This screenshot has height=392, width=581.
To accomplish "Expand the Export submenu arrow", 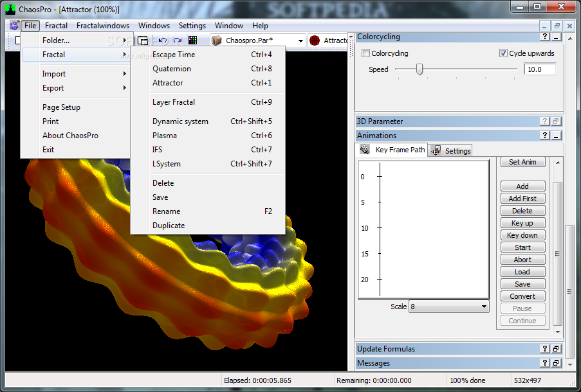I will click(x=125, y=88).
